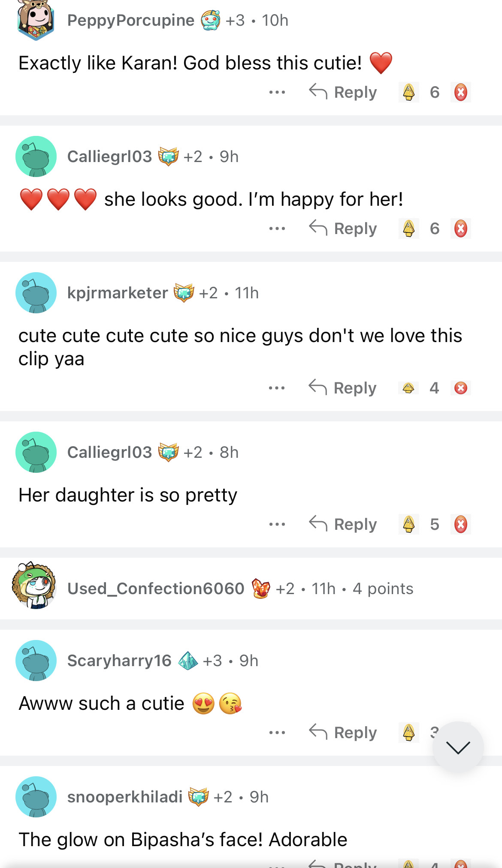The height and width of the screenshot is (868, 502).
Task: Upvote "she looks good" comment
Action: [x=408, y=228]
